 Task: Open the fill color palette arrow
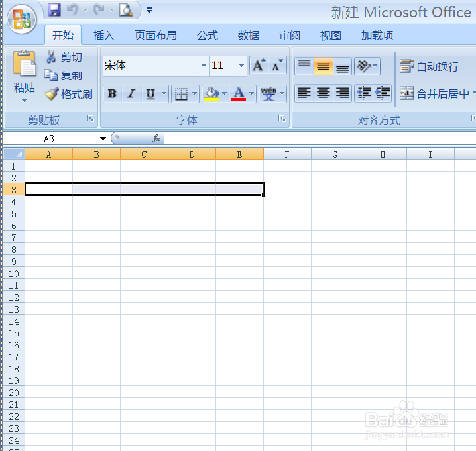click(224, 93)
